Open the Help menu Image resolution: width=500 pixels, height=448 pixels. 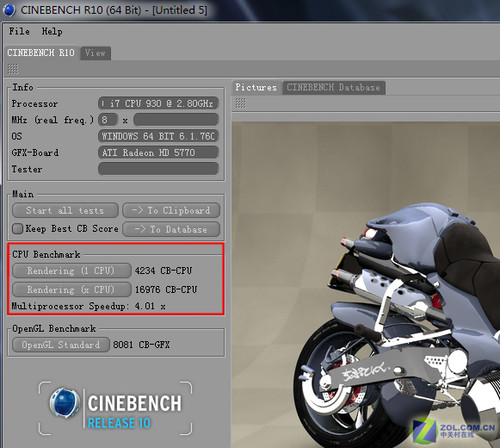point(52,31)
